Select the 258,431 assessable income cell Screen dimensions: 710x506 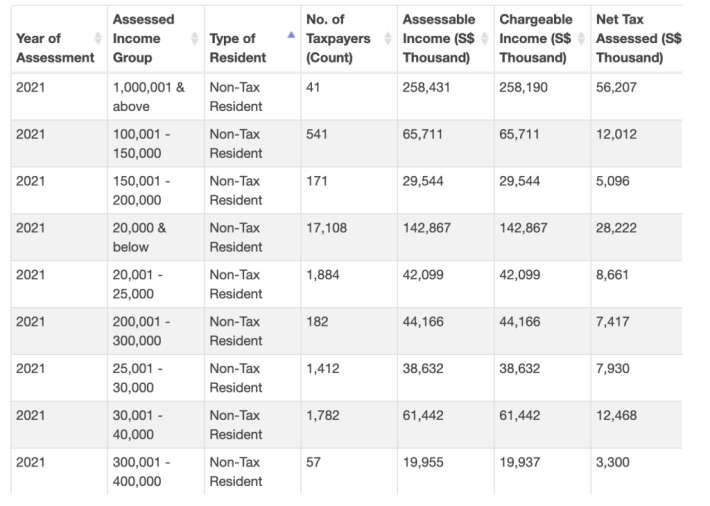pos(427,88)
